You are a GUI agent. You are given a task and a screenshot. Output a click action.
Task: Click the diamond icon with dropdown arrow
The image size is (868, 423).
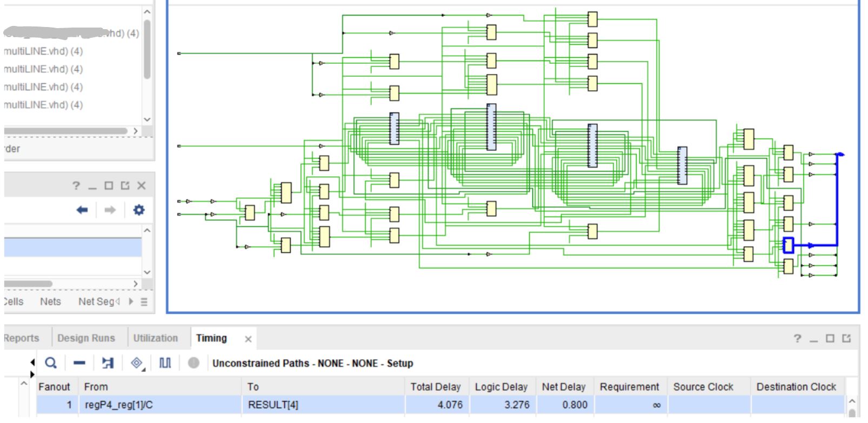tap(137, 363)
